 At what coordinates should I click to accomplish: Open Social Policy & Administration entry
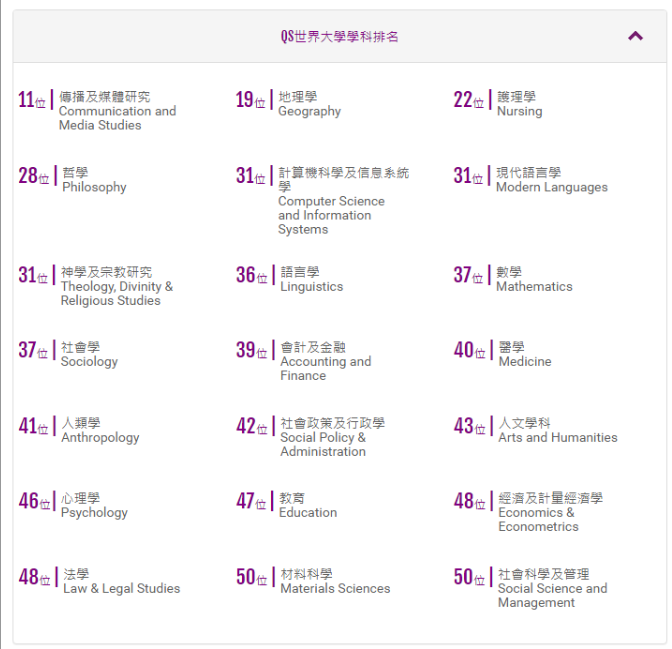[331, 438]
